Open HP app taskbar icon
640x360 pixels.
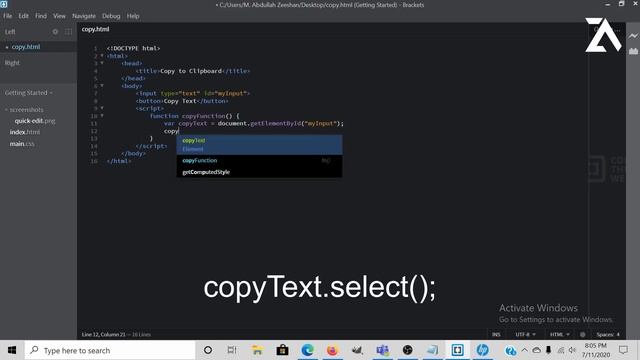(x=482, y=350)
